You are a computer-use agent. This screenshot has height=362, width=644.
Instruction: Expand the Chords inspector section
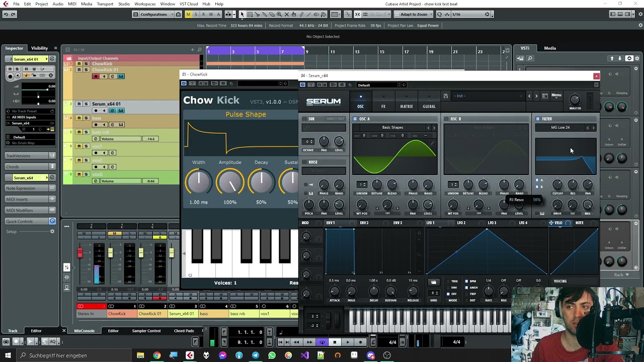pos(30,167)
